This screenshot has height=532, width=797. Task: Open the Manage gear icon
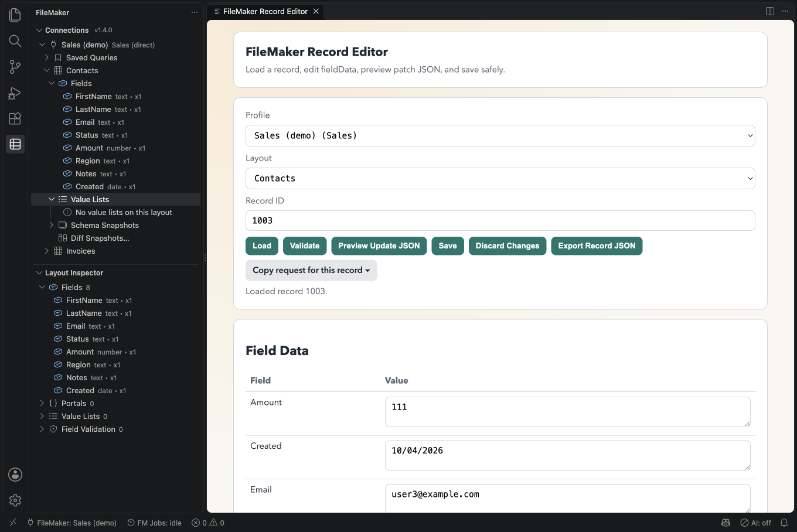(15, 500)
